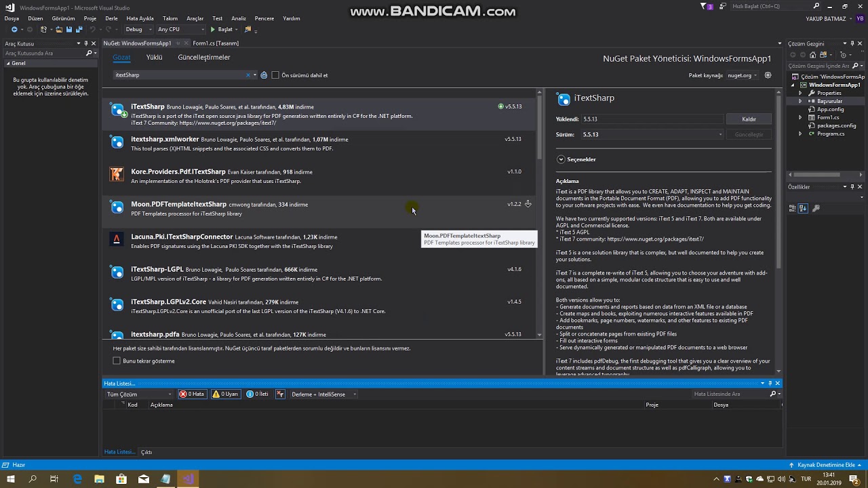Expand the Başvurular references node
The width and height of the screenshot is (868, 488).
click(800, 101)
